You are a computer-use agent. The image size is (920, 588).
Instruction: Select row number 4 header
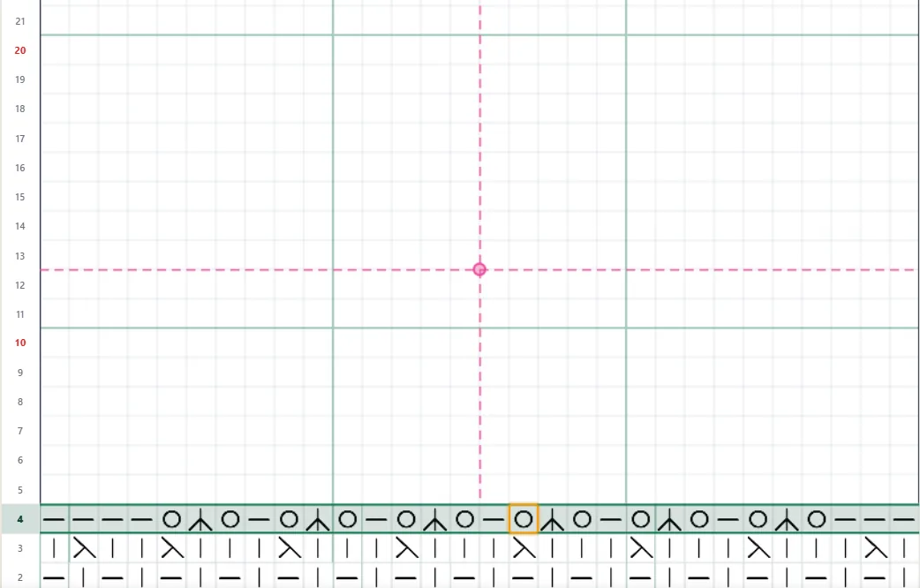point(20,519)
